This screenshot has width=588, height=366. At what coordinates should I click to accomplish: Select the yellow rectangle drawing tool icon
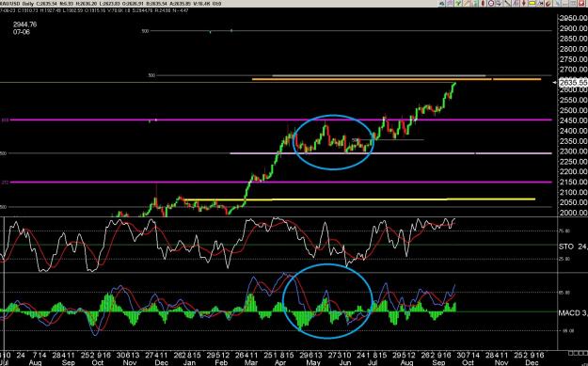click(x=532, y=4)
